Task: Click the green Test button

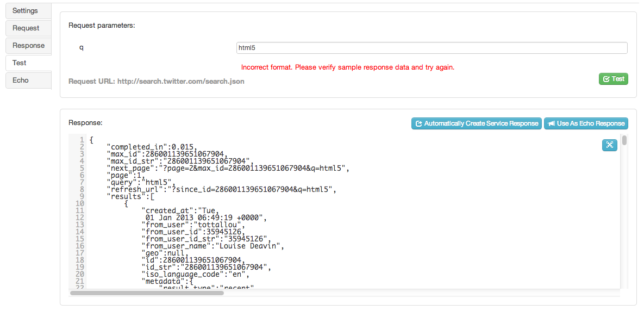Action: [613, 79]
